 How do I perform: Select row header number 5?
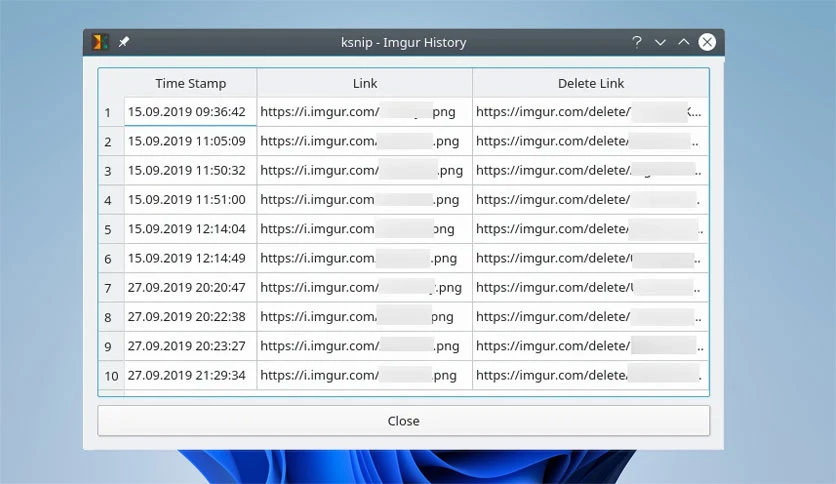[x=111, y=229]
